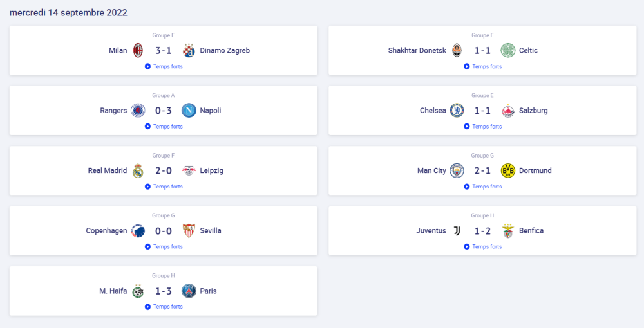
Task: Click the Sevilla club crest
Action: tap(189, 231)
